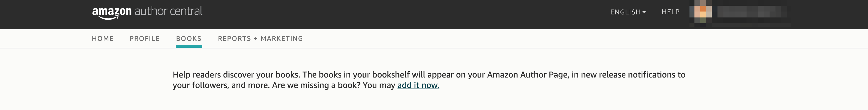Follow the "add it now." link
The width and height of the screenshot is (868, 110).
[418, 85]
